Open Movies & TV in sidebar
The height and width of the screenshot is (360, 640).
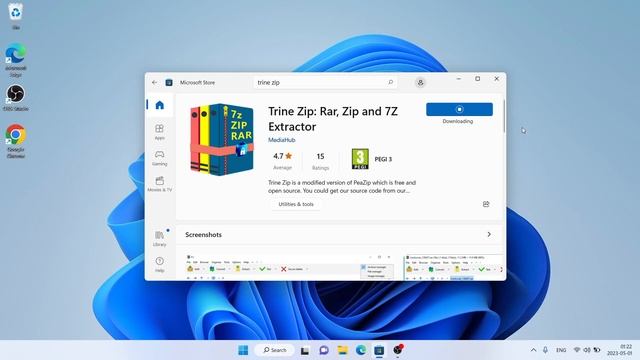pos(160,184)
